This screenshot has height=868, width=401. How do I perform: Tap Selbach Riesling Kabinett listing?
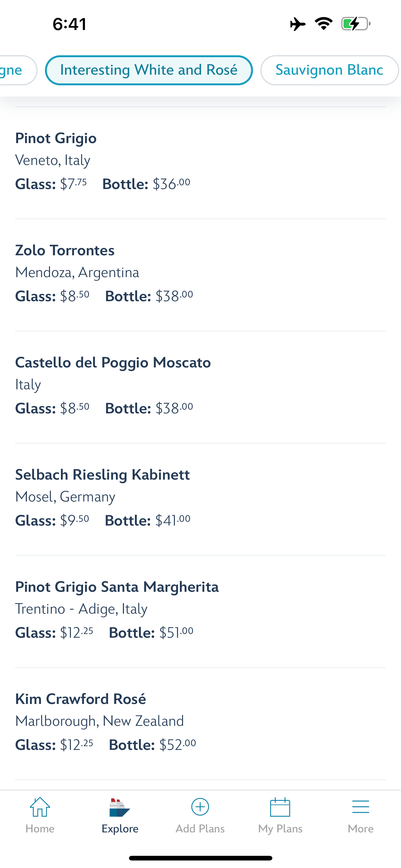coord(200,498)
